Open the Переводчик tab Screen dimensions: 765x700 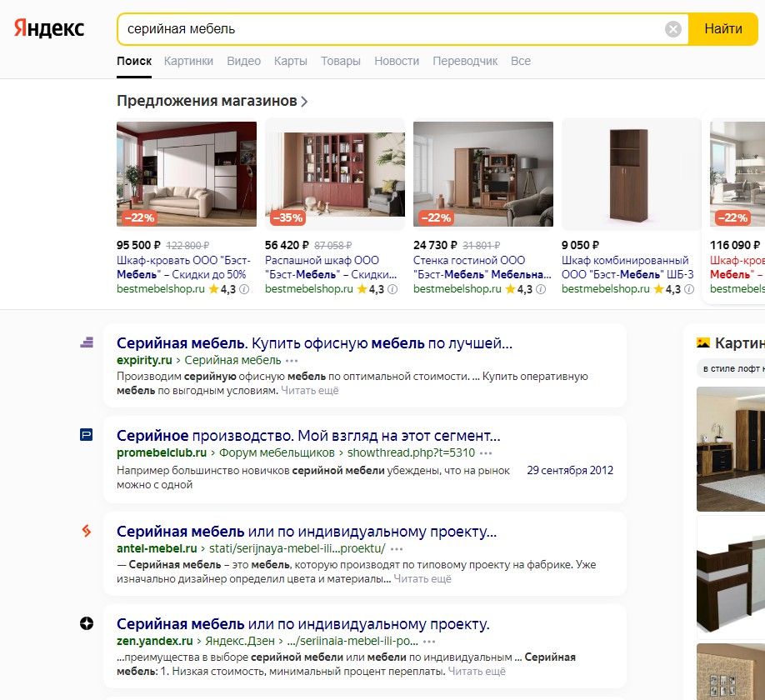(465, 61)
